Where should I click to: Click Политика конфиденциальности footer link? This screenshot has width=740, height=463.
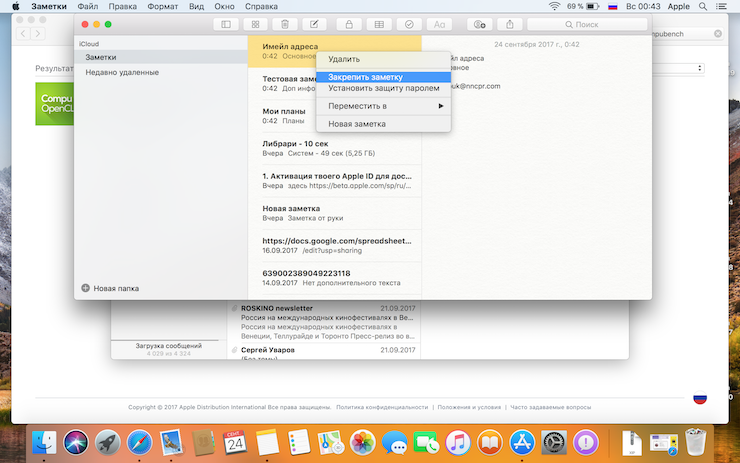(382, 407)
